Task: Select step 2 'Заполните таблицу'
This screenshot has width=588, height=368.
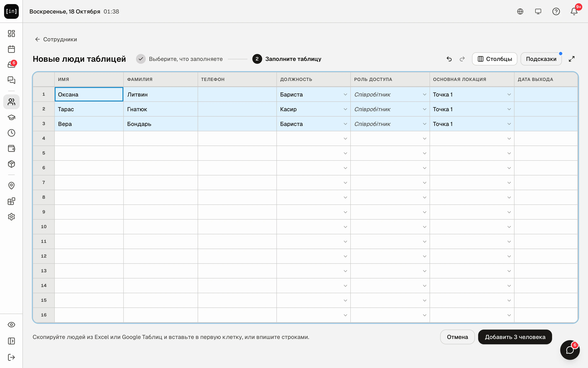Action: 287,59
